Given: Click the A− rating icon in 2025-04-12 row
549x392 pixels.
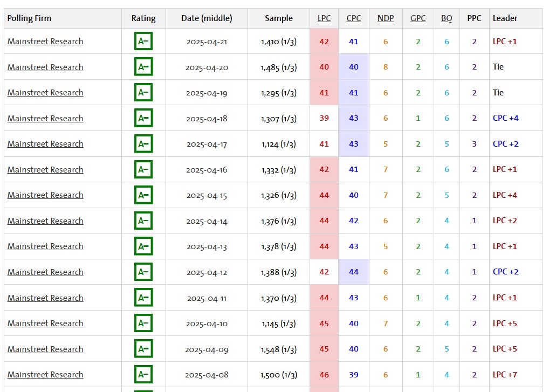Looking at the screenshot, I should (x=143, y=272).
